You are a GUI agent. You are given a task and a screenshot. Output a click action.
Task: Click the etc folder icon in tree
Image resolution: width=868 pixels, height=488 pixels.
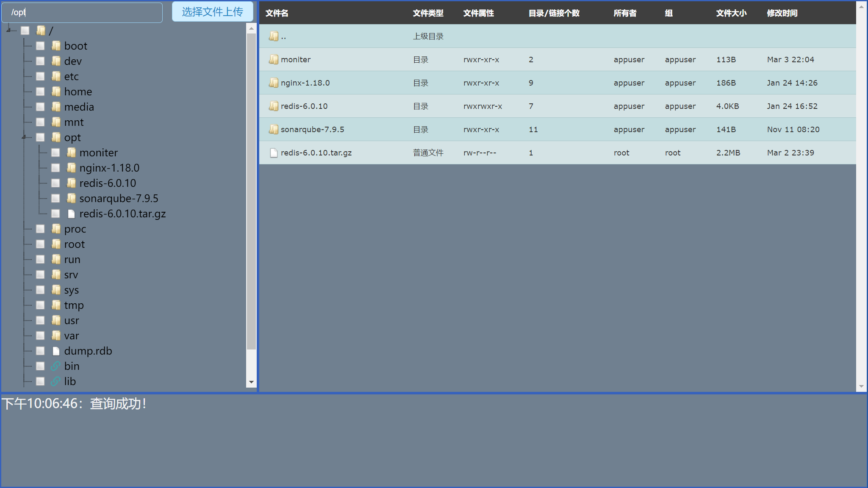pos(56,76)
